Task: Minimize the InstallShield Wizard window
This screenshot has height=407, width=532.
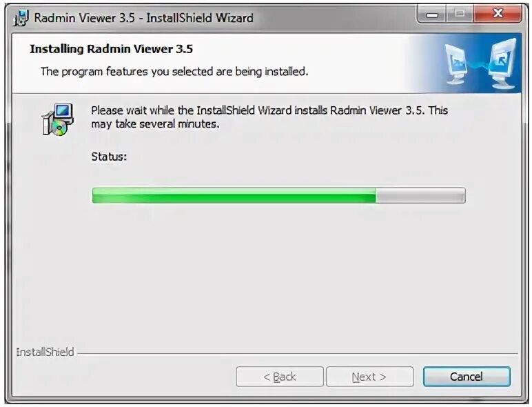Action: [x=432, y=14]
